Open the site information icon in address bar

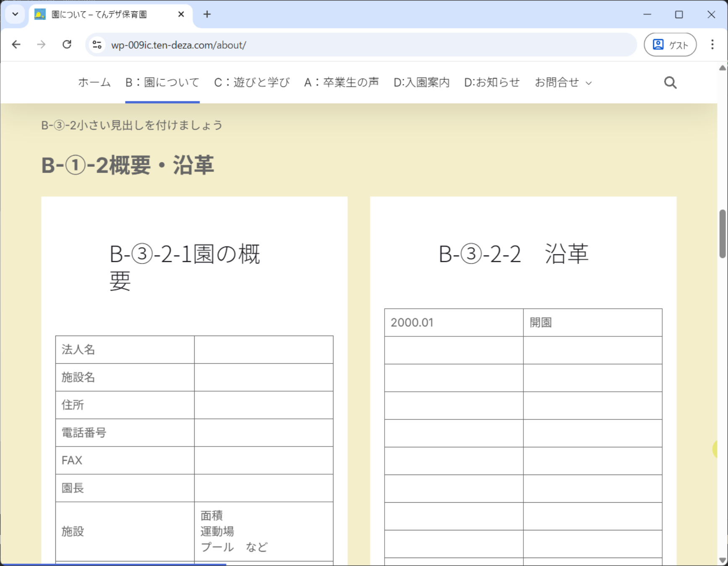97,45
